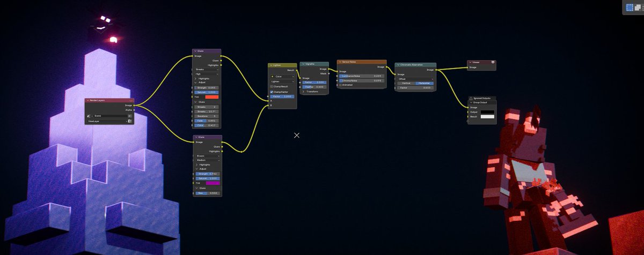Open the ViewLayer dropdown in Render Layers
This screenshot has height=255, width=644.
(x=106, y=122)
